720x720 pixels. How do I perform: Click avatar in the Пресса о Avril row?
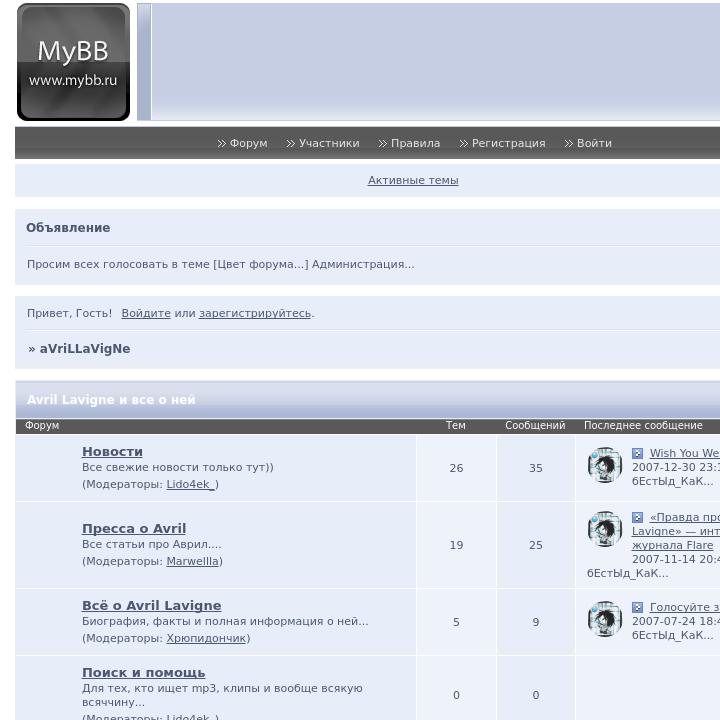(x=605, y=529)
